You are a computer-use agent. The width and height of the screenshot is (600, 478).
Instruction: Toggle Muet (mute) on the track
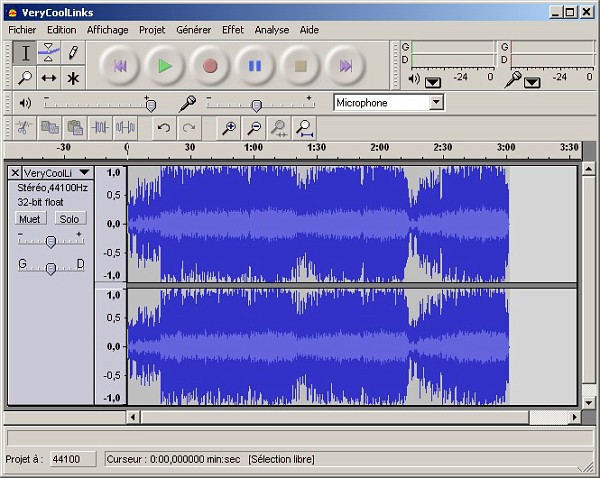click(30, 219)
